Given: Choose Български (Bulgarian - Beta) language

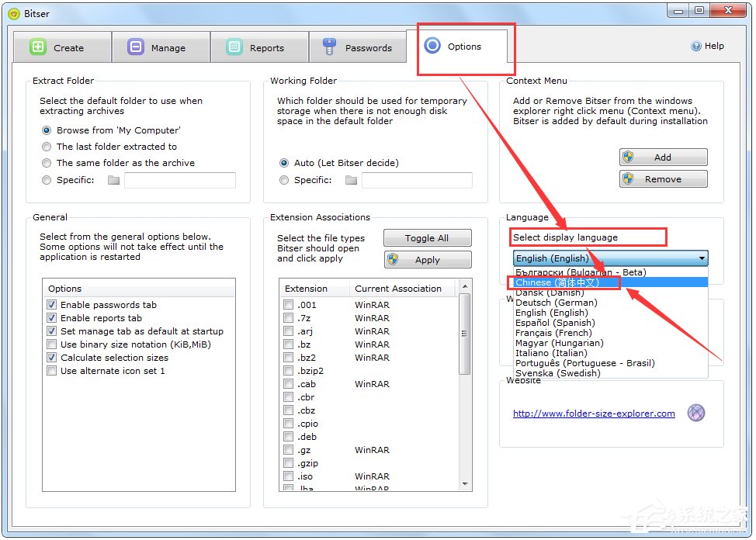Looking at the screenshot, I should [x=610, y=272].
